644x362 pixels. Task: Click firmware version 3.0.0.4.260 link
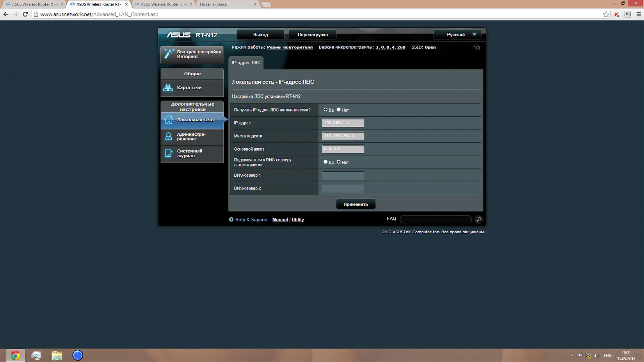click(x=390, y=47)
